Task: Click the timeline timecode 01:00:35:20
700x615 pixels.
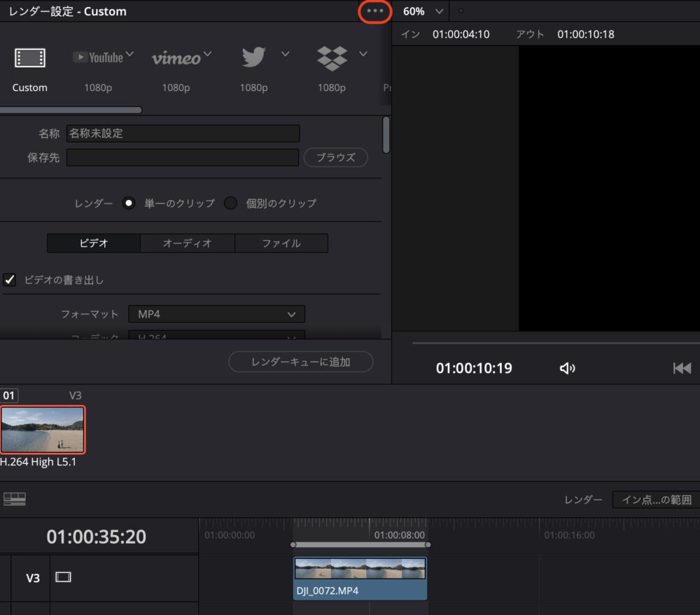Action: tap(97, 537)
